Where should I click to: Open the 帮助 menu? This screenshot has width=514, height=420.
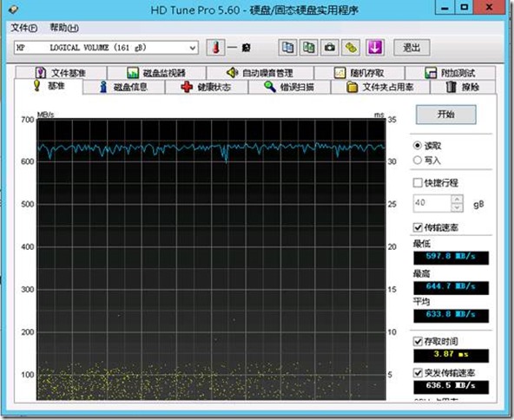click(64, 28)
